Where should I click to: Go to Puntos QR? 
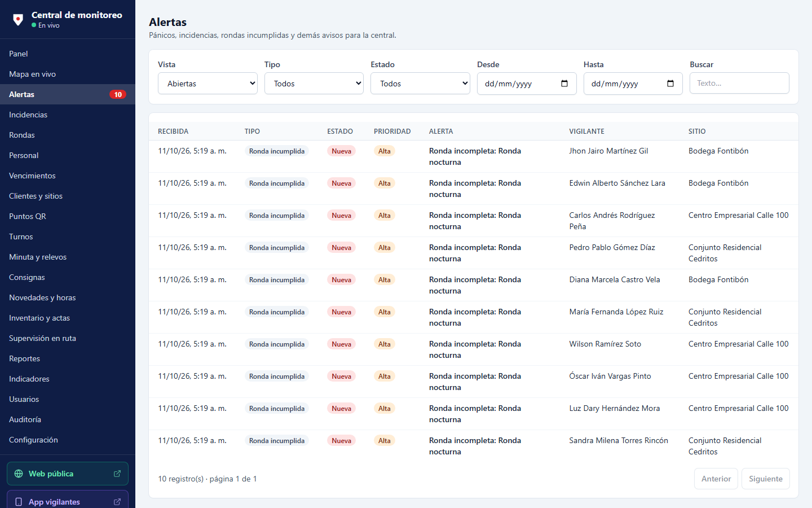pyautogui.click(x=68, y=216)
